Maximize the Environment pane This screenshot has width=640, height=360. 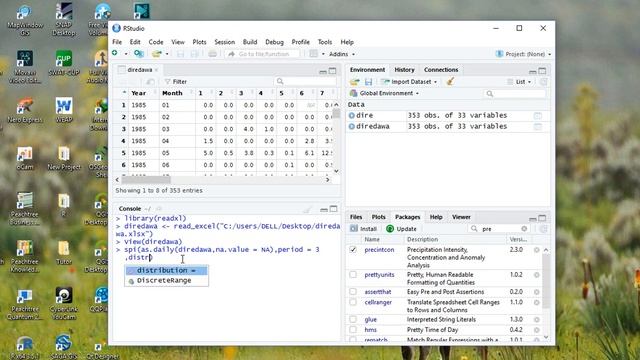tap(542, 71)
